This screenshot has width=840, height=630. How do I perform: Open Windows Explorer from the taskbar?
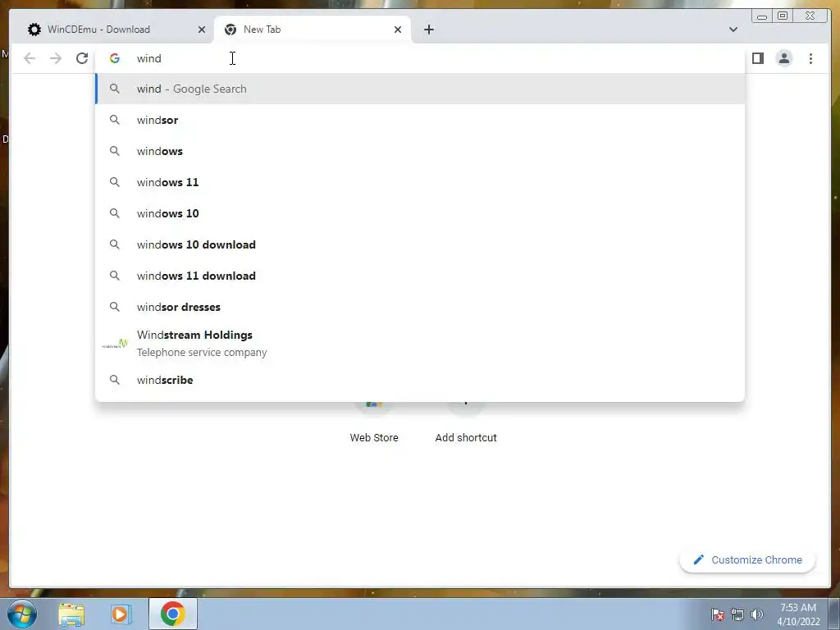72,614
